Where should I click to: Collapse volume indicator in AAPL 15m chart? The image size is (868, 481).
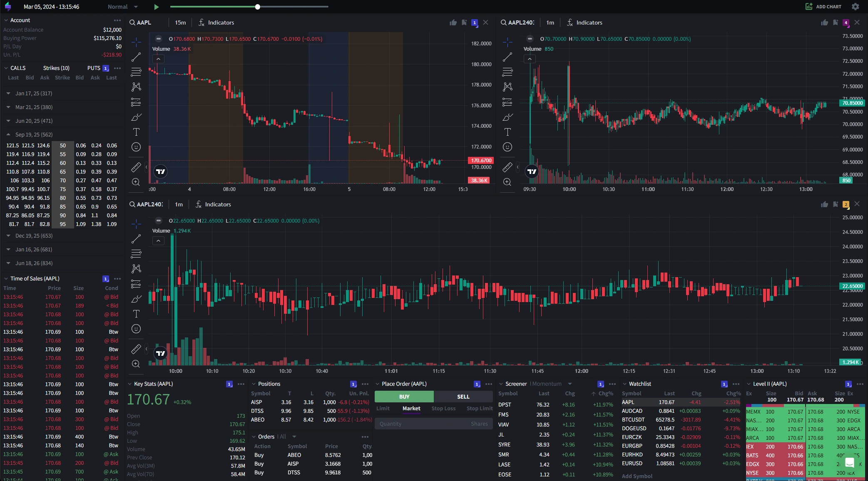(158, 59)
